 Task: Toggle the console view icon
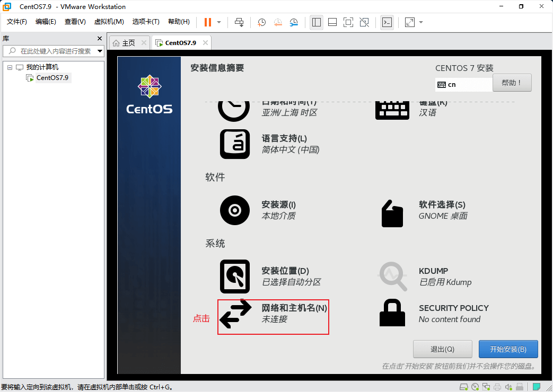tap(387, 22)
